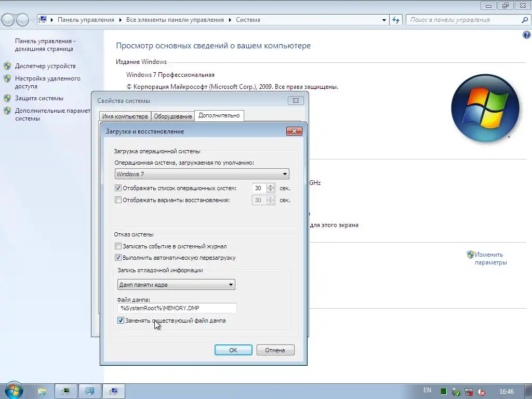Click the OS list seconds value field
This screenshot has height=399, width=532.
coord(259,188)
